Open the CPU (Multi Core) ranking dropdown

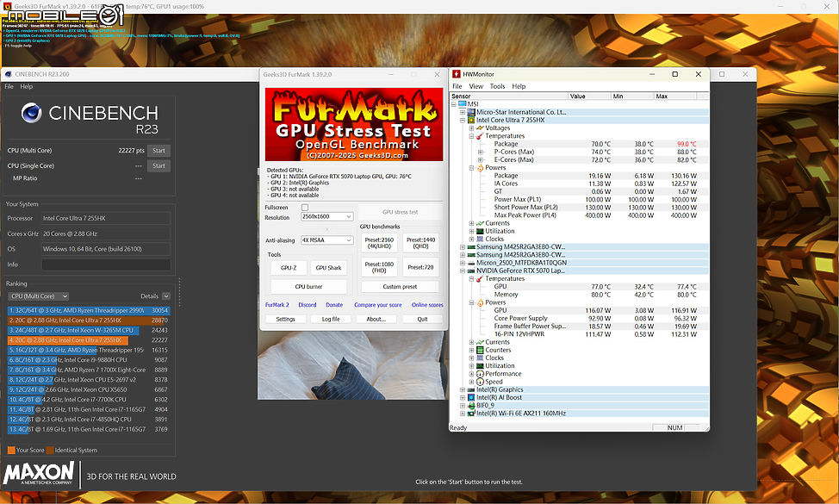point(39,296)
